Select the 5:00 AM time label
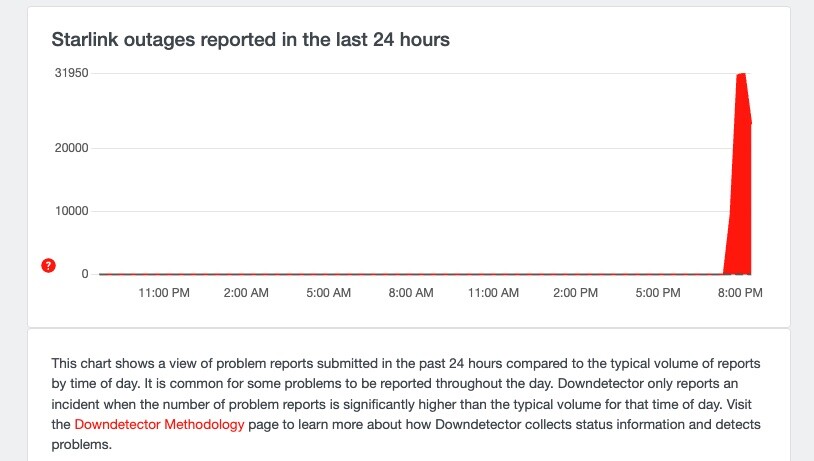 click(x=328, y=293)
